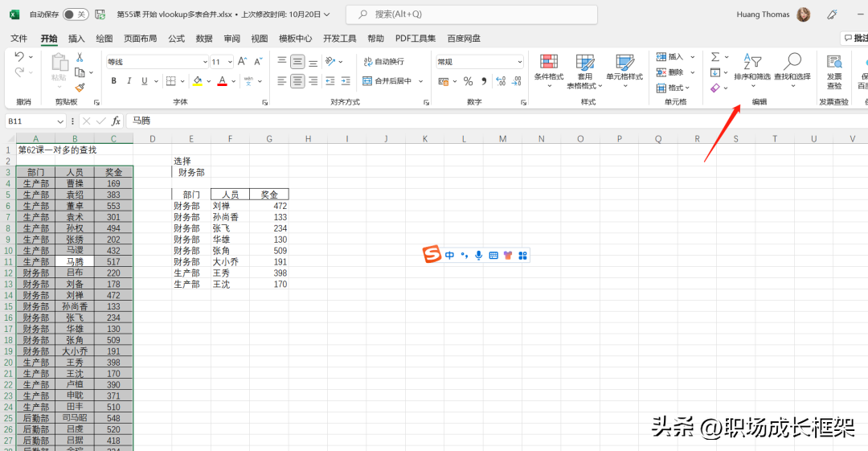Click the yellow fill color button
The height and width of the screenshot is (451, 868).
pyautogui.click(x=198, y=81)
